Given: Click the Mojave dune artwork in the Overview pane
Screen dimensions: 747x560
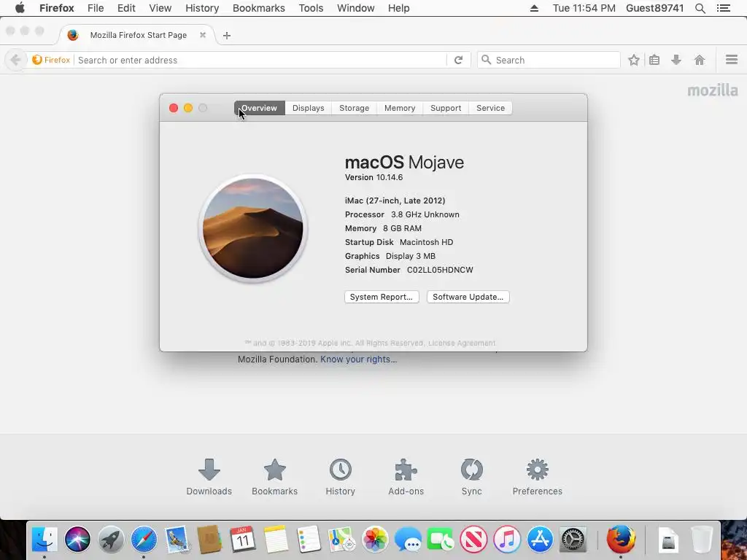Looking at the screenshot, I should tap(252, 228).
